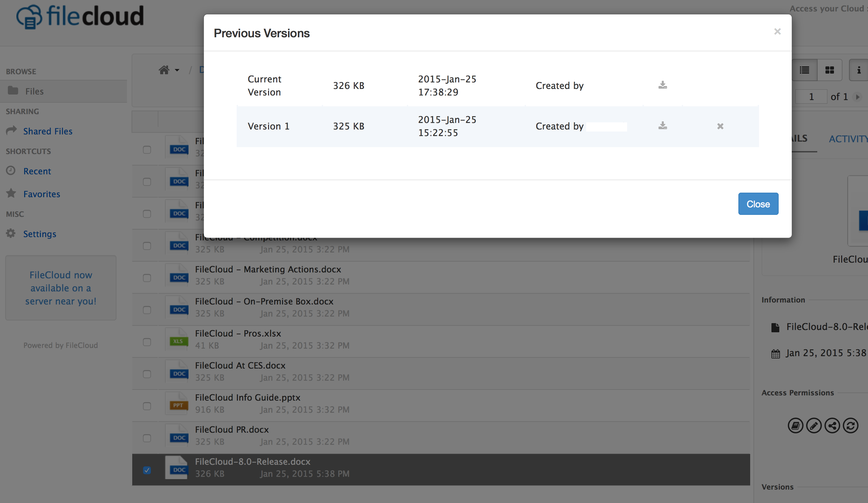Click the write permission pencil icon
This screenshot has width=868, height=503.
point(814,426)
